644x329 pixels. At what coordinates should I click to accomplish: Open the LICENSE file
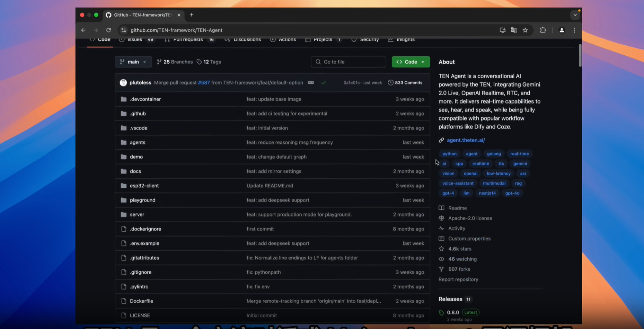(x=140, y=315)
